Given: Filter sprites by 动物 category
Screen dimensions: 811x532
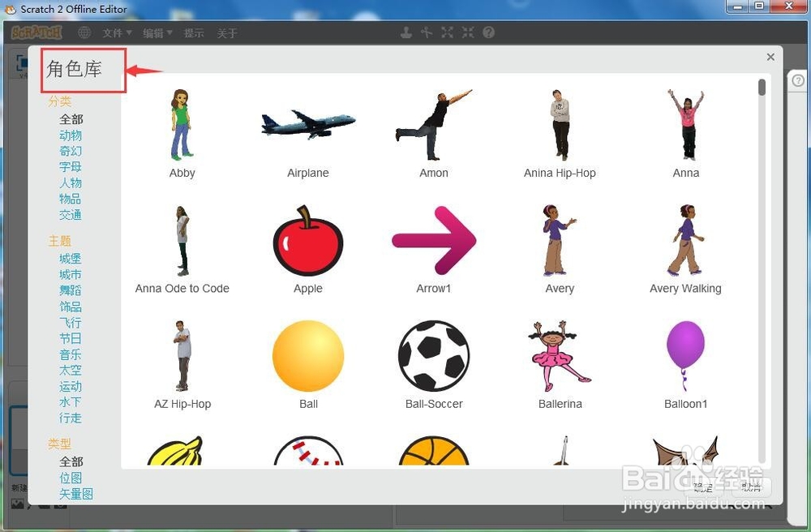Looking at the screenshot, I should (71, 135).
